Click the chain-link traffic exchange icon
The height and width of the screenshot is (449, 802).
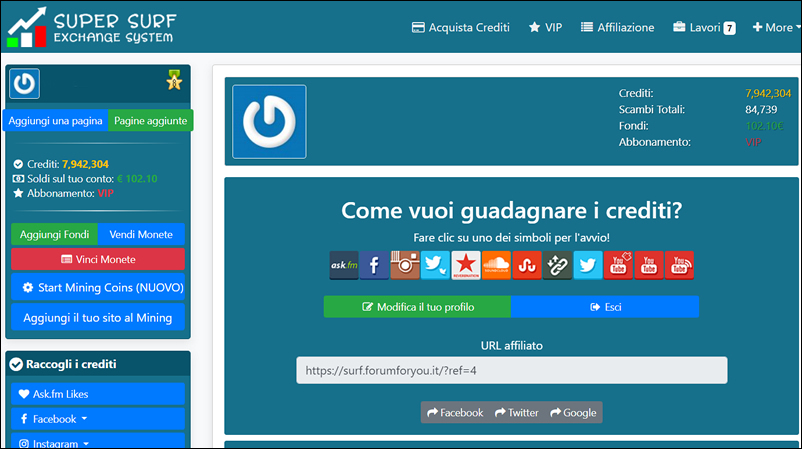click(x=557, y=265)
